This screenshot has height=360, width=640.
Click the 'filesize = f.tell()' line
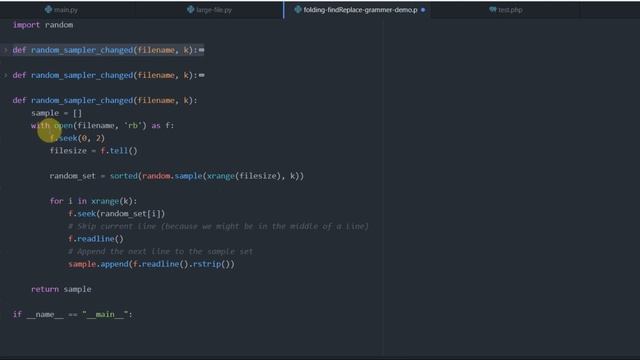[x=93, y=151]
